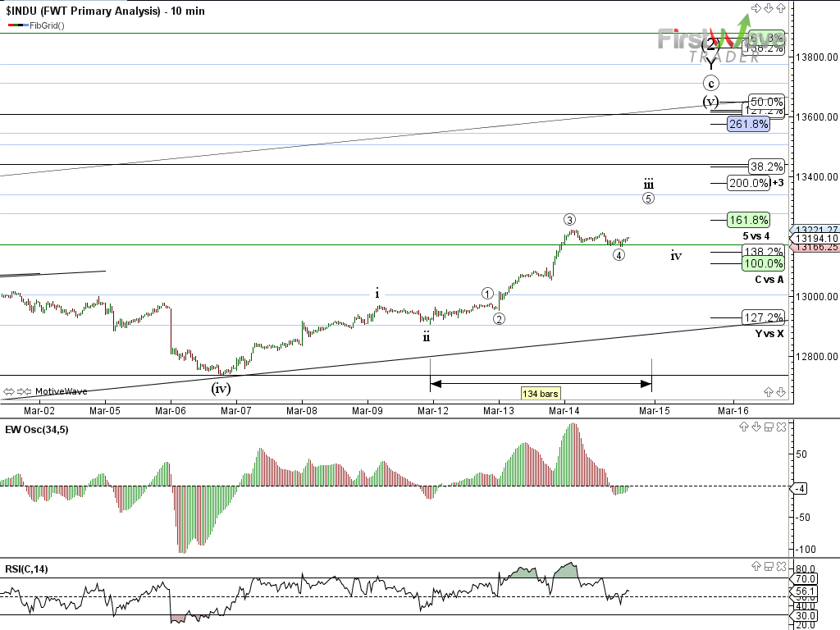The height and width of the screenshot is (630, 840).
Task: Click the 134 bars measurement label
Action: tap(540, 394)
